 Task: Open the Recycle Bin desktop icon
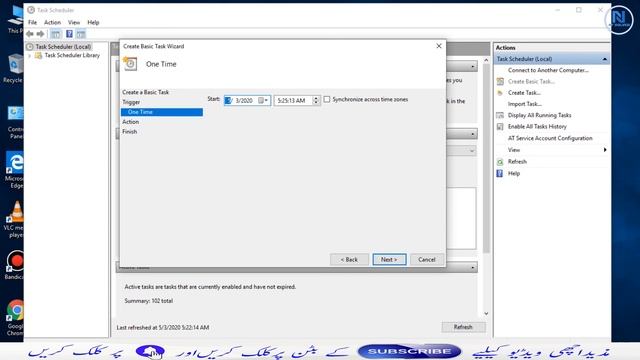point(14,69)
